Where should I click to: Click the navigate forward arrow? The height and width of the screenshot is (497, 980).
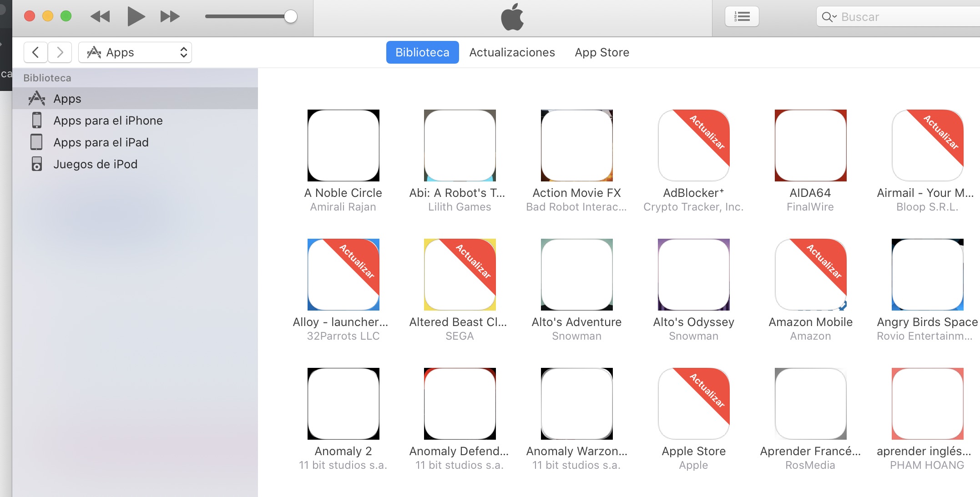60,52
